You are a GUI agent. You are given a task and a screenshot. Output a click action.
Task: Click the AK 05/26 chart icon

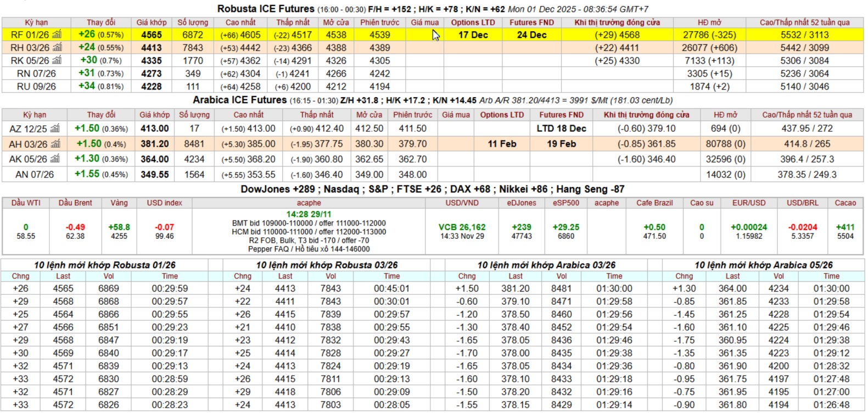pyautogui.click(x=55, y=159)
